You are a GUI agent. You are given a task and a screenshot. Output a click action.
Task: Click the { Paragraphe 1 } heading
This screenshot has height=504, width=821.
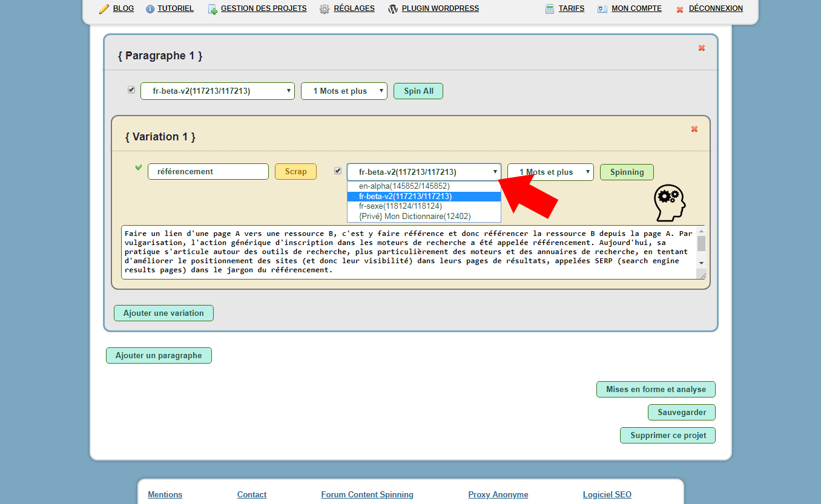point(160,56)
